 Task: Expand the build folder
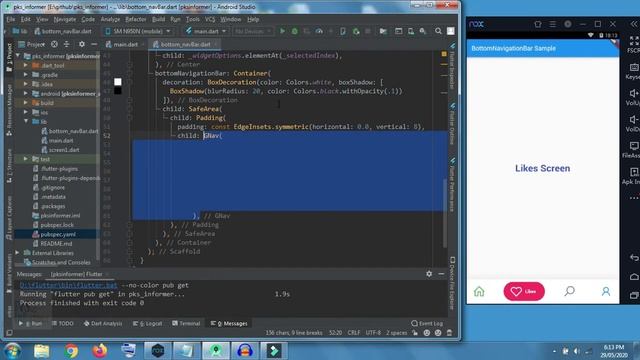[x=26, y=103]
